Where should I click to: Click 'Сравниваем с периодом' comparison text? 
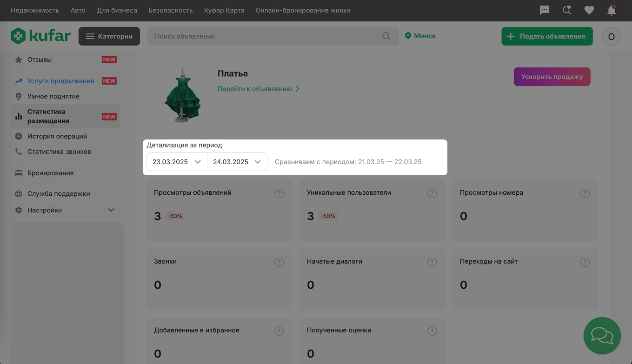click(348, 162)
